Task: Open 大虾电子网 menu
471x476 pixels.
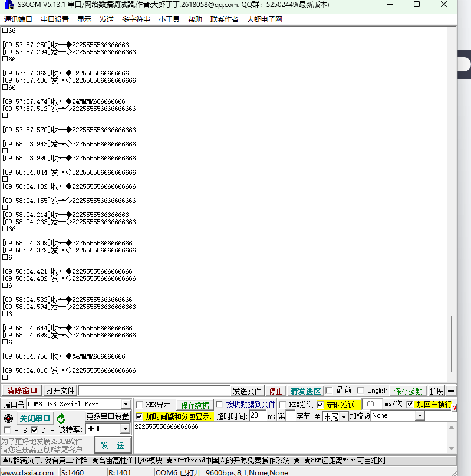Action: (264, 19)
